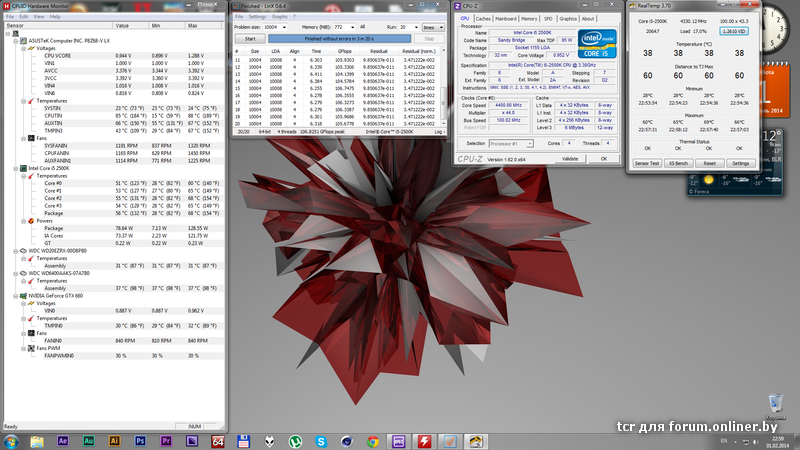
Task: Open AIDA64 taskbar icon
Action: click(218, 441)
